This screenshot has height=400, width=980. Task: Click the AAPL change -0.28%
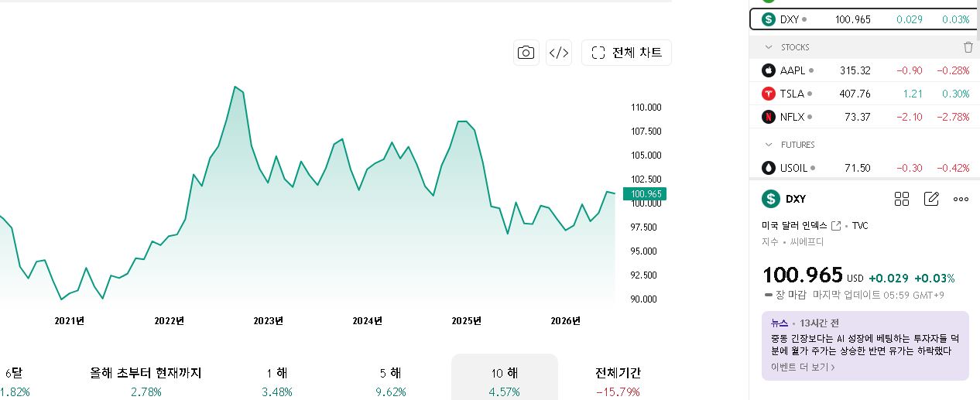(953, 70)
